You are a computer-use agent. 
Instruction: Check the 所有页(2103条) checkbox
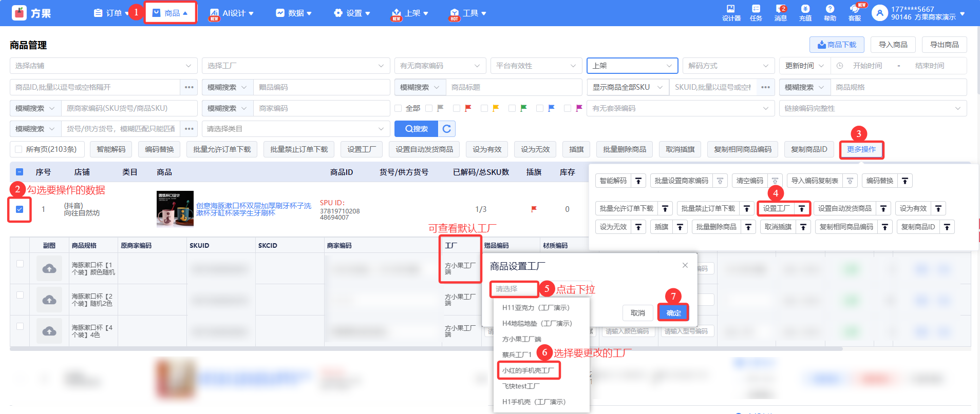point(18,149)
